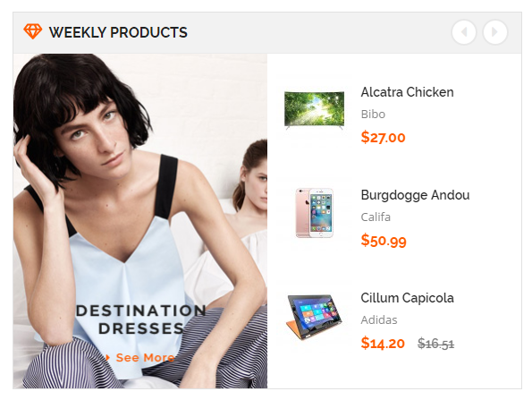Image resolution: width=532 pixels, height=400 pixels.
Task: Click the $14.20 sale price
Action: [383, 343]
